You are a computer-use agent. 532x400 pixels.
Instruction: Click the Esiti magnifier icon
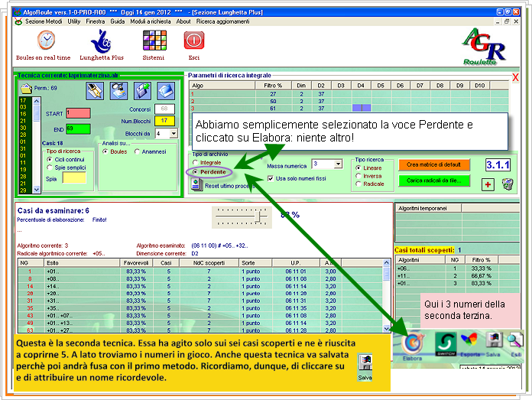[x=516, y=340]
